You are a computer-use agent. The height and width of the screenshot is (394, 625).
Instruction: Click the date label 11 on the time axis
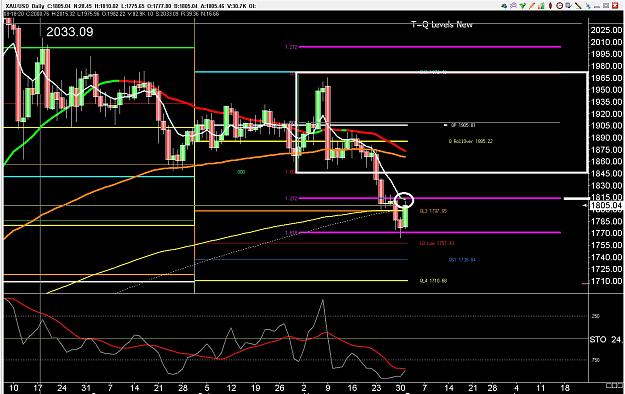click(x=540, y=388)
